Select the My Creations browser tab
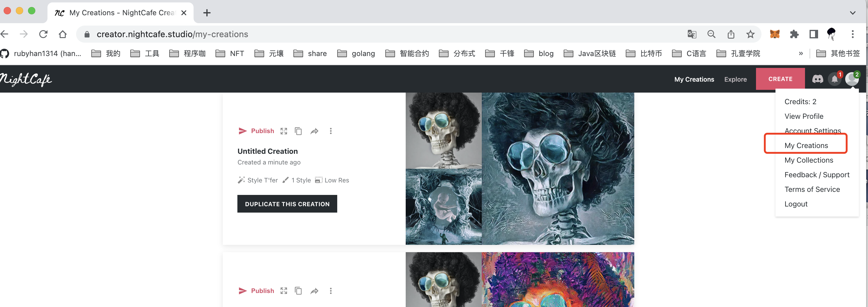 pyautogui.click(x=120, y=13)
